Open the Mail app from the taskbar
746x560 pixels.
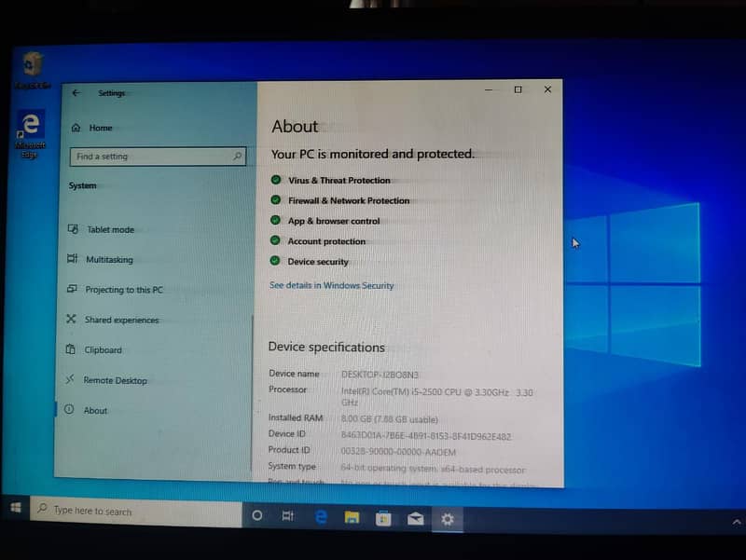[415, 519]
